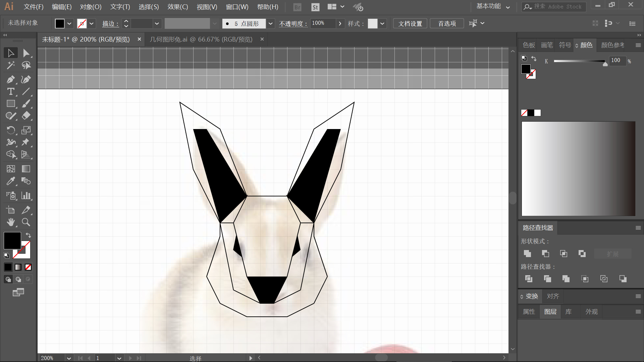
Task: Enable Draw Behind mode
Action: pos(18,279)
